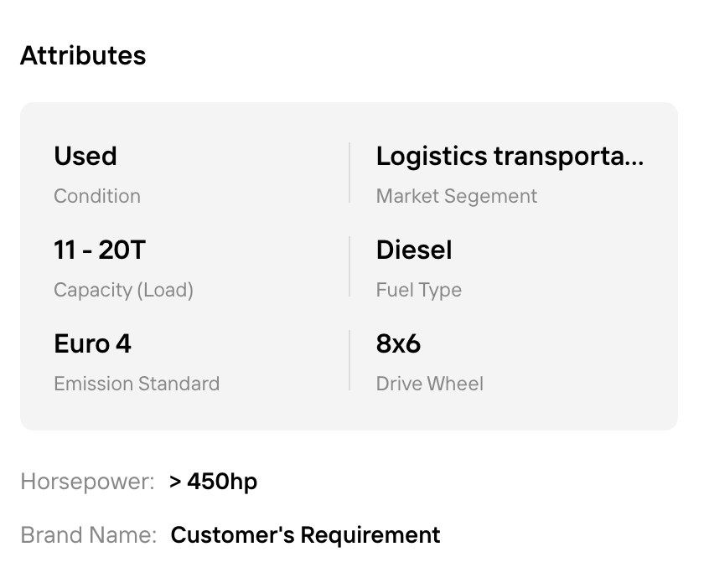Click the divider between Euro 4 and 8x6
This screenshot has height=588, width=704.
[349, 360]
